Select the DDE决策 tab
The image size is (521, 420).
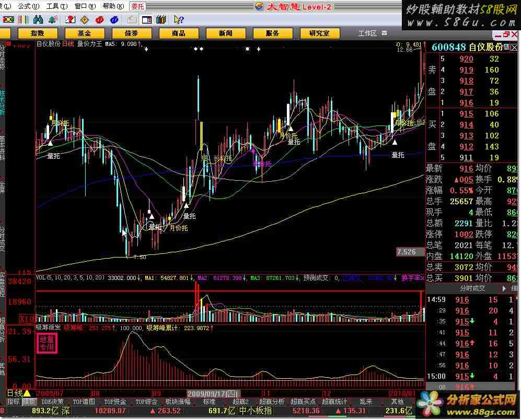pyautogui.click(x=52, y=402)
